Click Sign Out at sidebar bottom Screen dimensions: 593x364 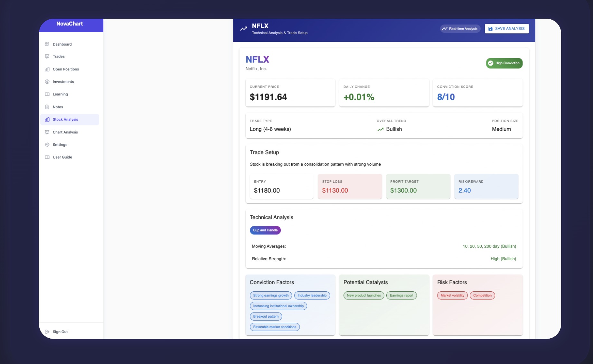click(60, 332)
